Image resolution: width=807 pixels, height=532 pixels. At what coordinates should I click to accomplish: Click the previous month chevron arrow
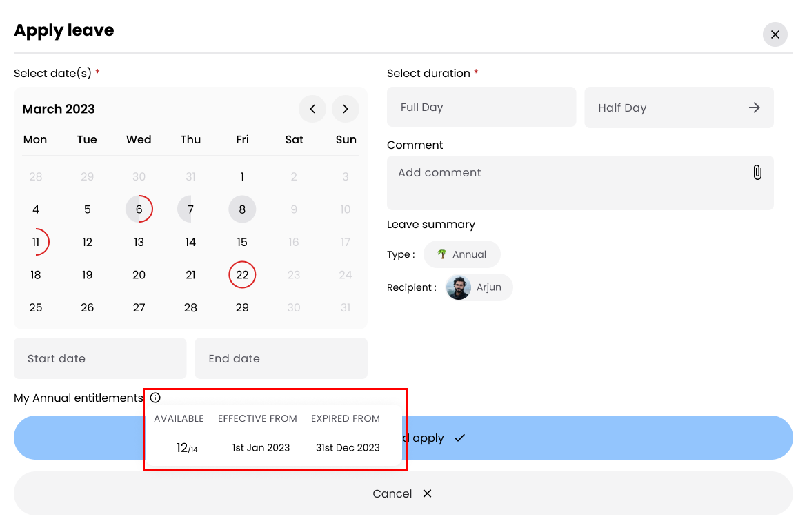tap(312, 109)
